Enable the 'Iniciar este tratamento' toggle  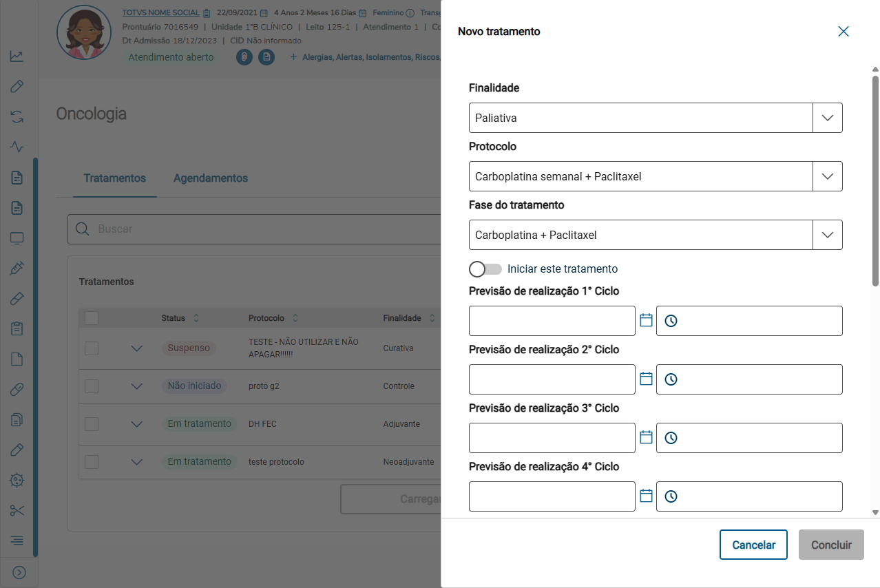click(485, 269)
